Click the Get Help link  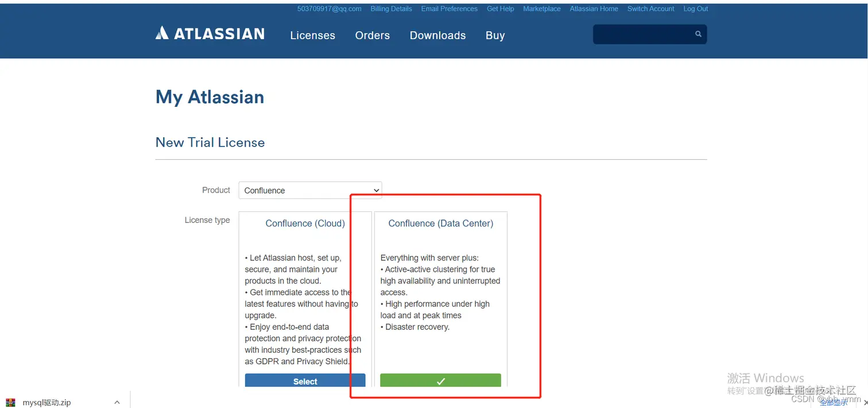coord(501,9)
